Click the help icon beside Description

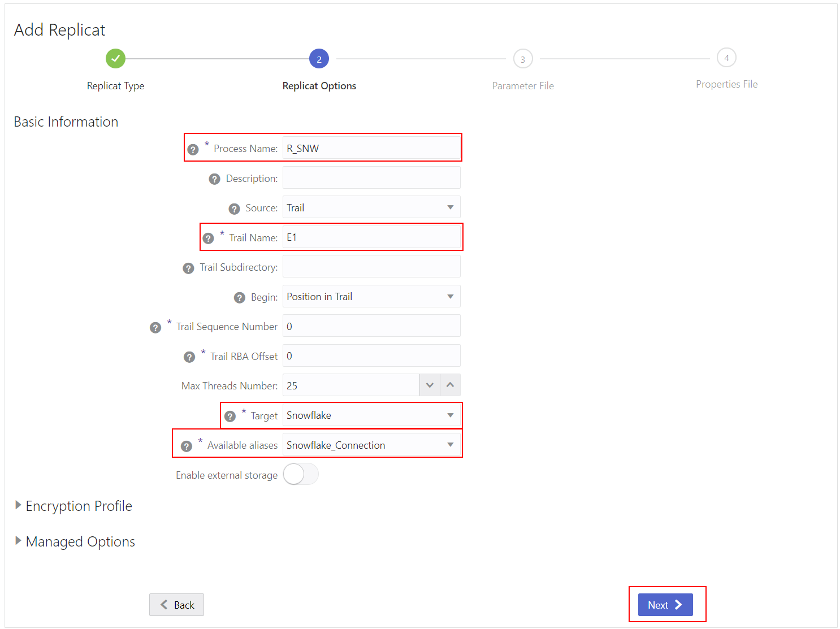[215, 179]
